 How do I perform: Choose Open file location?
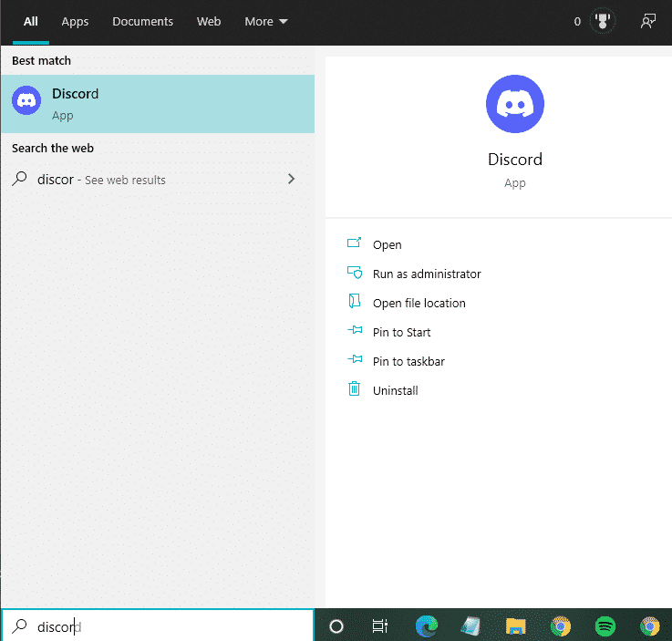pyautogui.click(x=419, y=303)
